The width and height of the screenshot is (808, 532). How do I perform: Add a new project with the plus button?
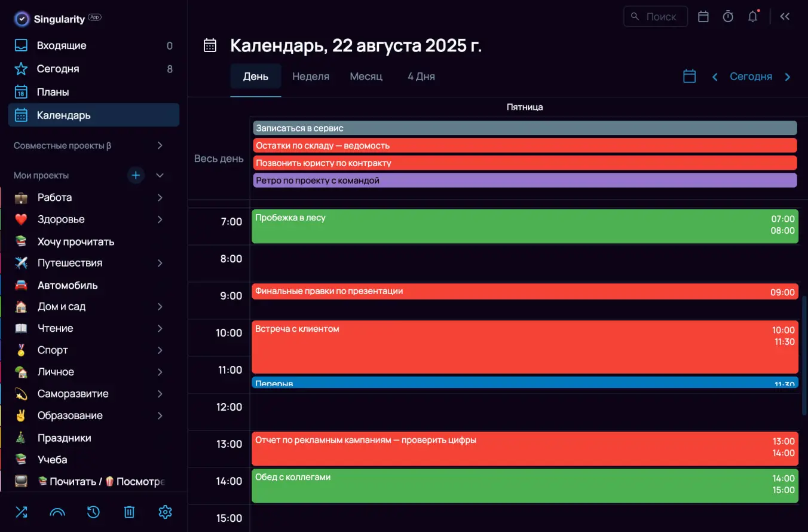coord(136,175)
